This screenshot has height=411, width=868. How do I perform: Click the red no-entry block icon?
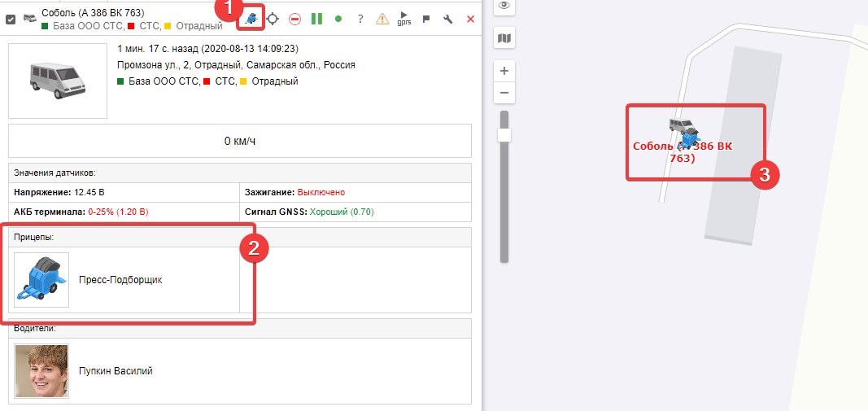294,18
